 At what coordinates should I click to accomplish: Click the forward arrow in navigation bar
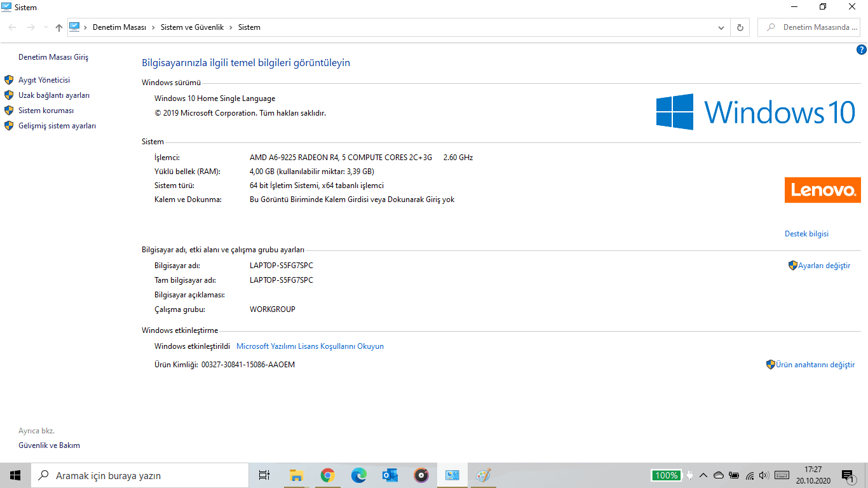31,27
